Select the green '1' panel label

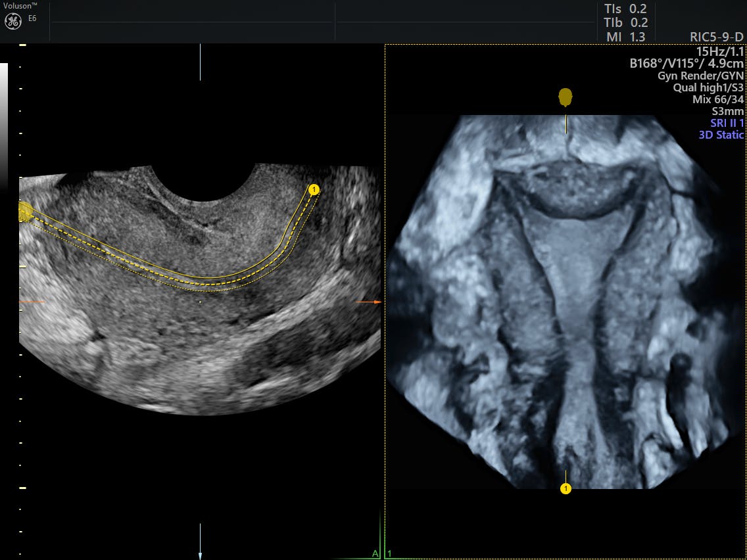pyautogui.click(x=390, y=553)
